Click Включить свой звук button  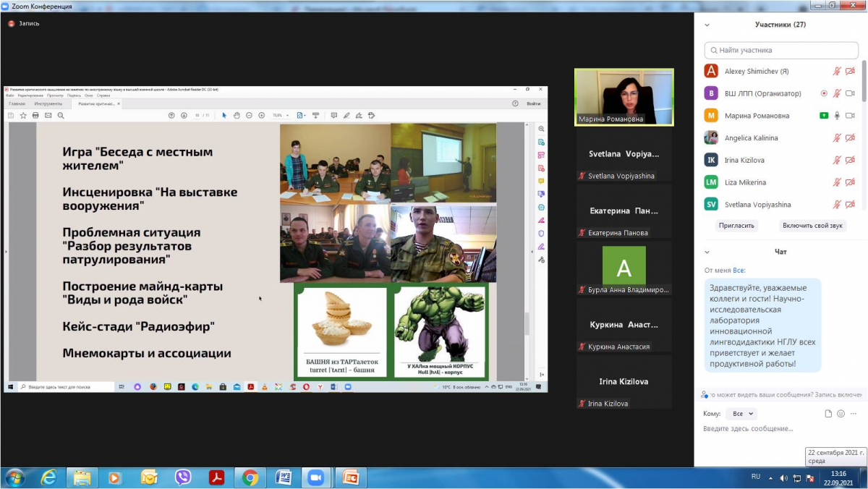click(812, 226)
